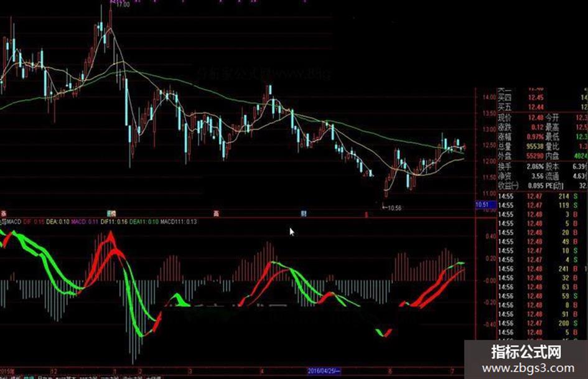Viewport: 588px width, 379px height.
Task: Click the 总量 total volume 95538
Action: coord(534,146)
